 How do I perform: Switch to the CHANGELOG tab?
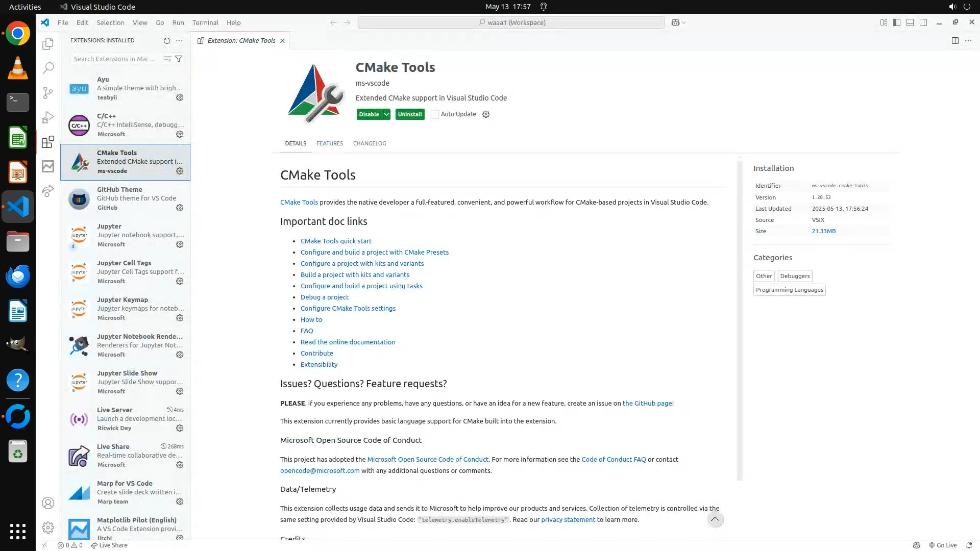click(x=370, y=143)
